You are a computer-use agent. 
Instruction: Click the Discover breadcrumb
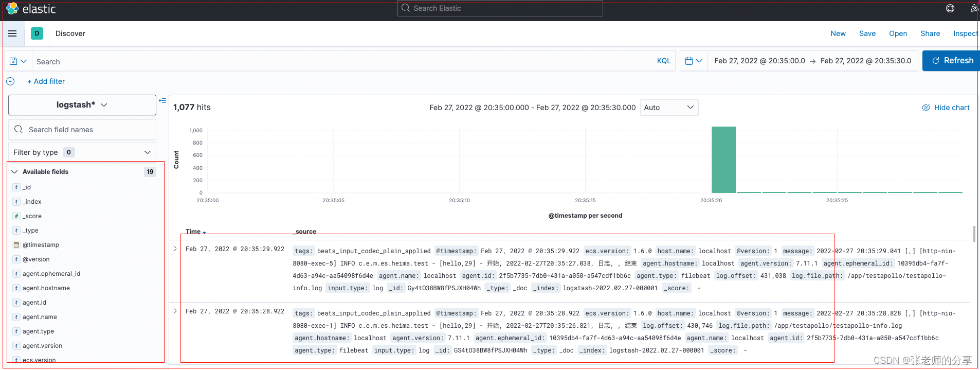point(70,33)
